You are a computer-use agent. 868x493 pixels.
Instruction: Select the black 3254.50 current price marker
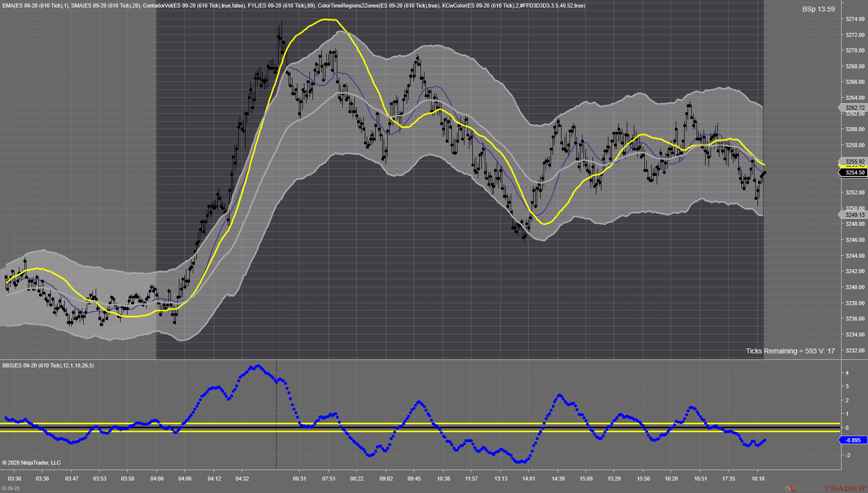tap(854, 172)
